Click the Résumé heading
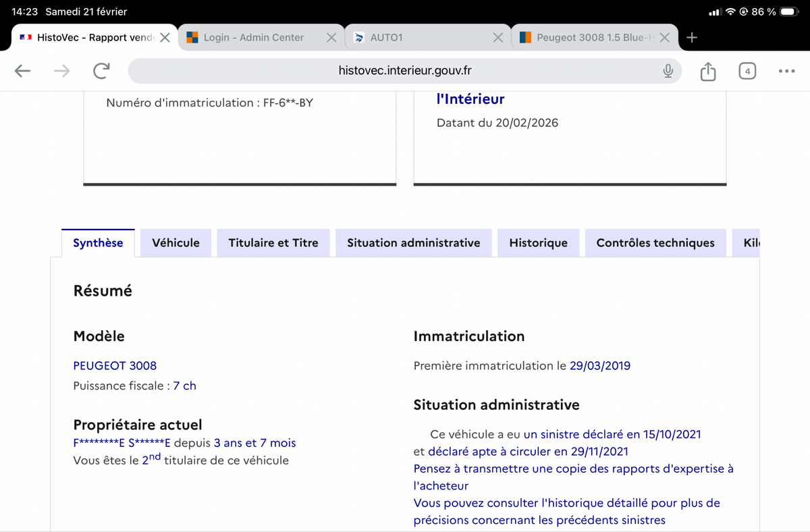The image size is (810, 532). (103, 291)
